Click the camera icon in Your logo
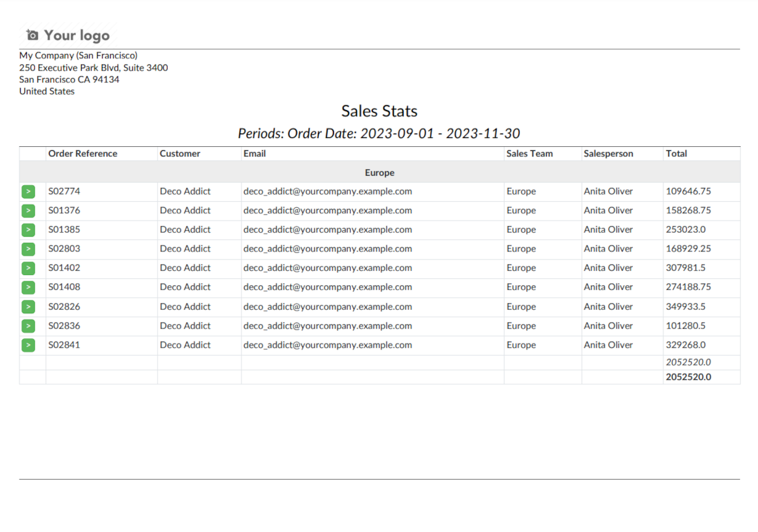Image resolution: width=758 pixels, height=532 pixels. tap(32, 35)
